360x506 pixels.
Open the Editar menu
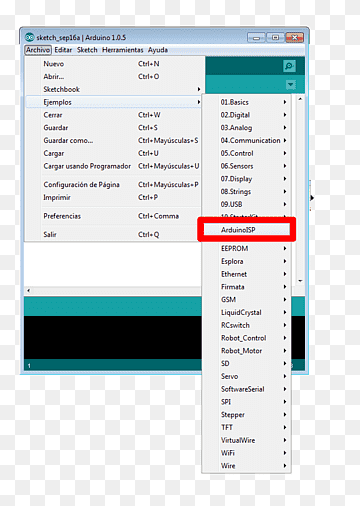63,50
